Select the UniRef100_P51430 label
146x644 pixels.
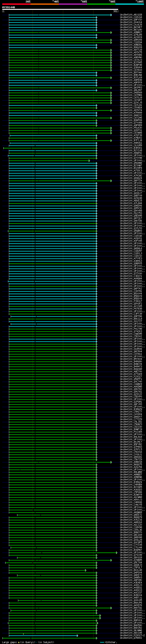click(131, 128)
